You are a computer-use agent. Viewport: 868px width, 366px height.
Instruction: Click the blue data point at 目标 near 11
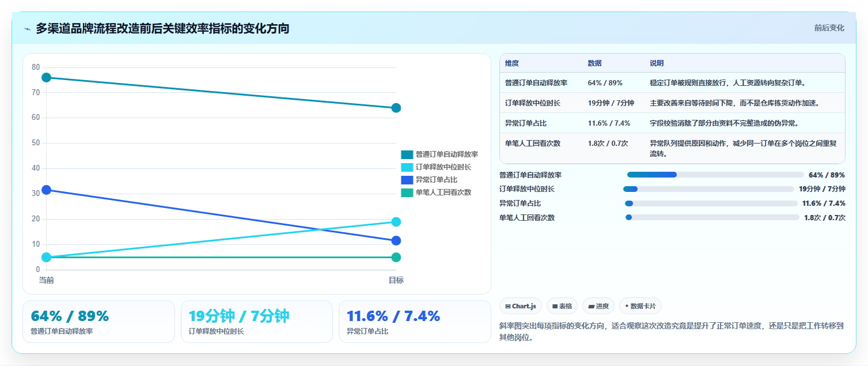tap(396, 240)
